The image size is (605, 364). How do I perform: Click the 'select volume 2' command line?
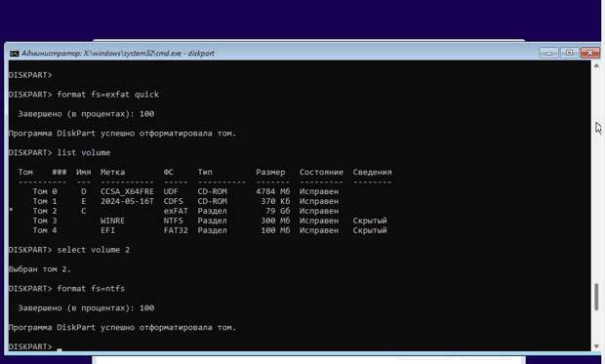click(69, 250)
